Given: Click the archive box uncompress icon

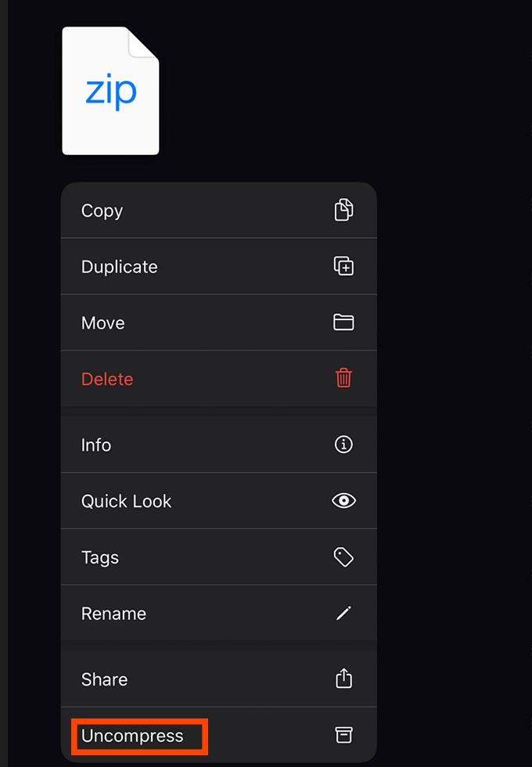Looking at the screenshot, I should tap(343, 735).
